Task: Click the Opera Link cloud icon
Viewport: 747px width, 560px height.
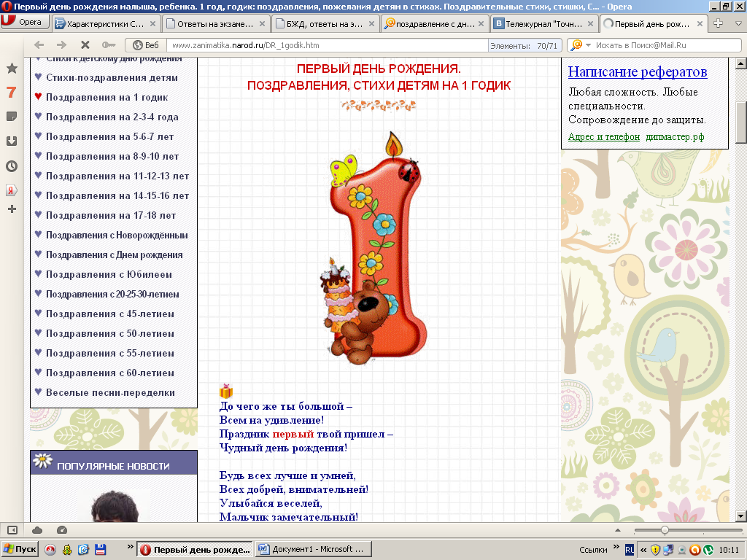Action: tap(37, 530)
